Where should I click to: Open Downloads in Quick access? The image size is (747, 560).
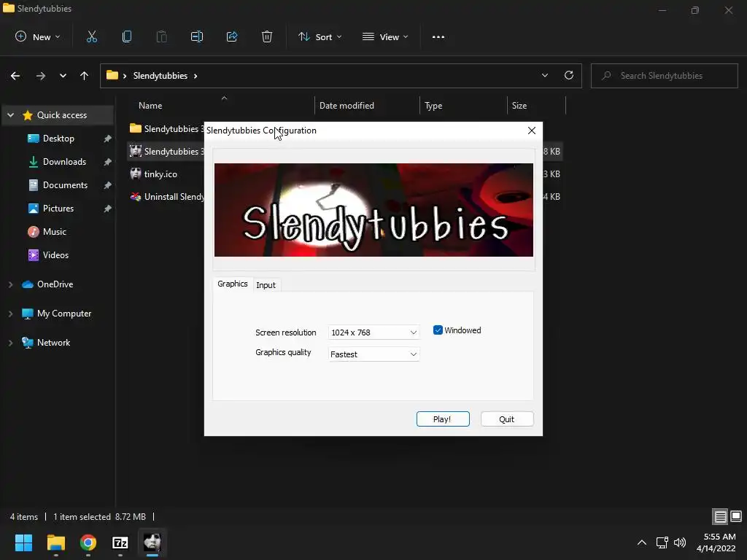64,162
